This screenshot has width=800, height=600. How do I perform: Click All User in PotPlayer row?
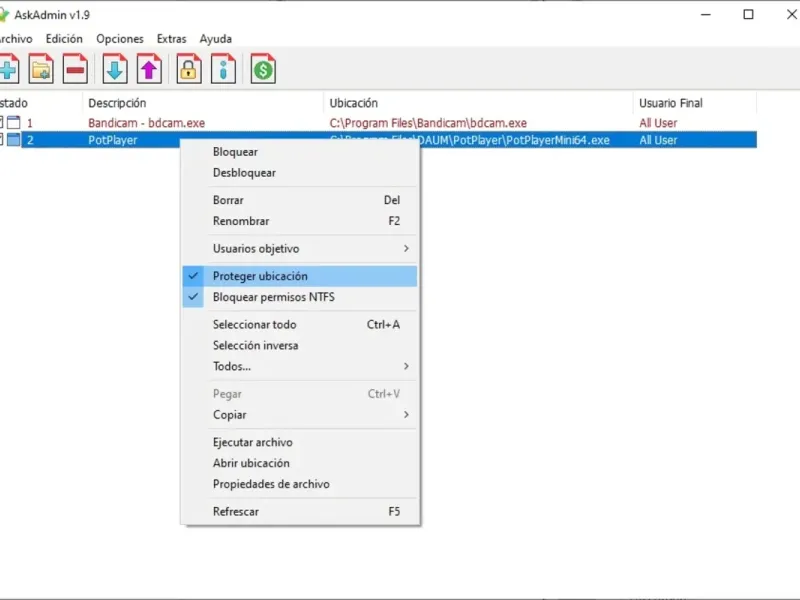tap(658, 140)
